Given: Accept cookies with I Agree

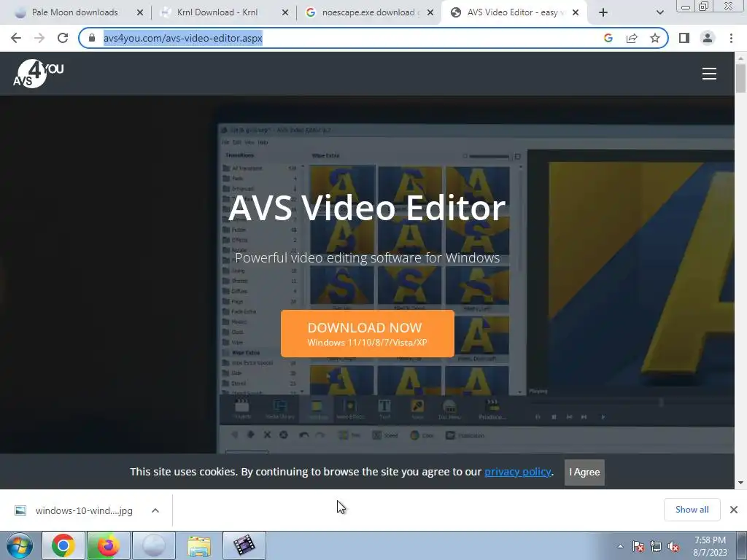Looking at the screenshot, I should click(x=584, y=472).
